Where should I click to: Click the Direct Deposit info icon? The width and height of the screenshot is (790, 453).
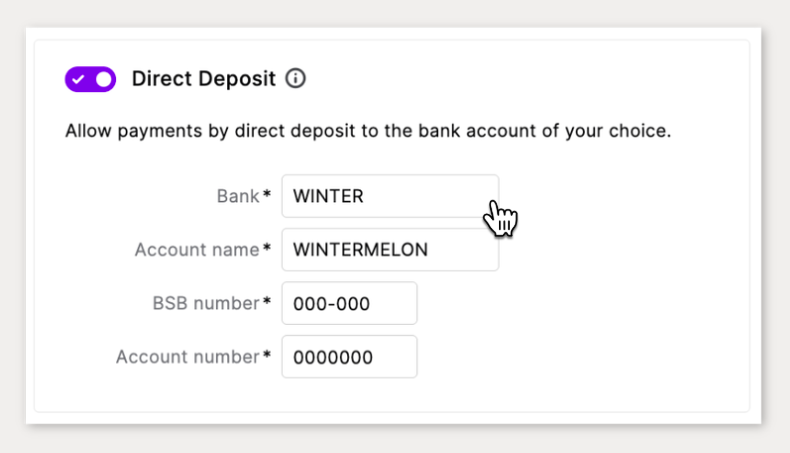pyautogui.click(x=295, y=78)
